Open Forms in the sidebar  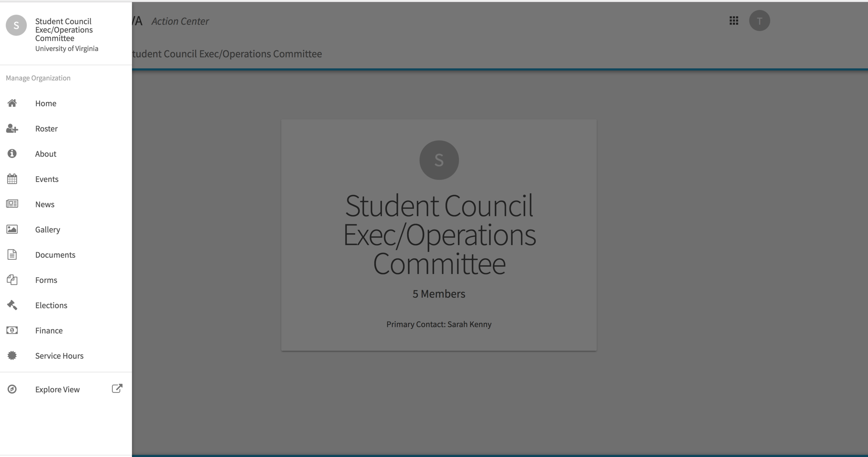66,280
